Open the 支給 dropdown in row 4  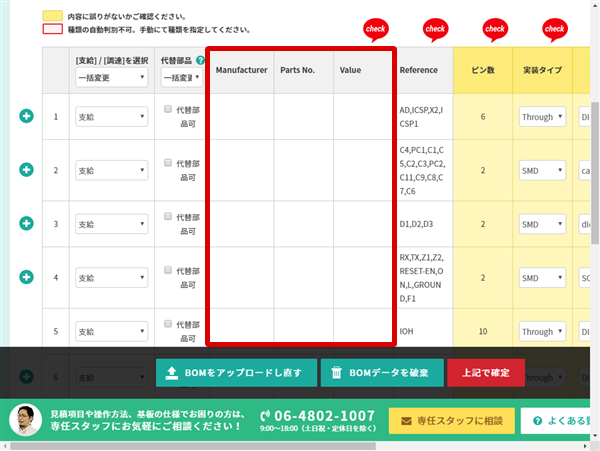pos(112,278)
